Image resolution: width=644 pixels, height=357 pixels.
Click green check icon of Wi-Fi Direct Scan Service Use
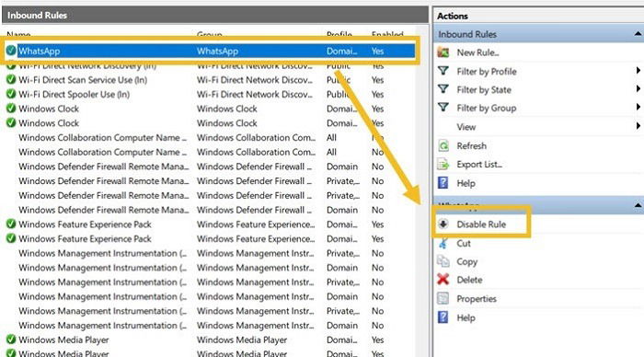click(x=11, y=80)
